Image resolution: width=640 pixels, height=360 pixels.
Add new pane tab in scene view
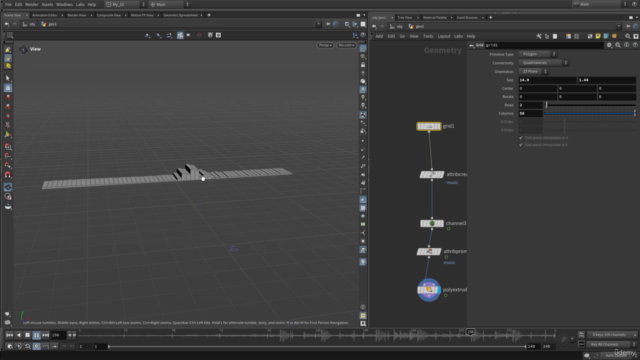pyautogui.click(x=209, y=15)
